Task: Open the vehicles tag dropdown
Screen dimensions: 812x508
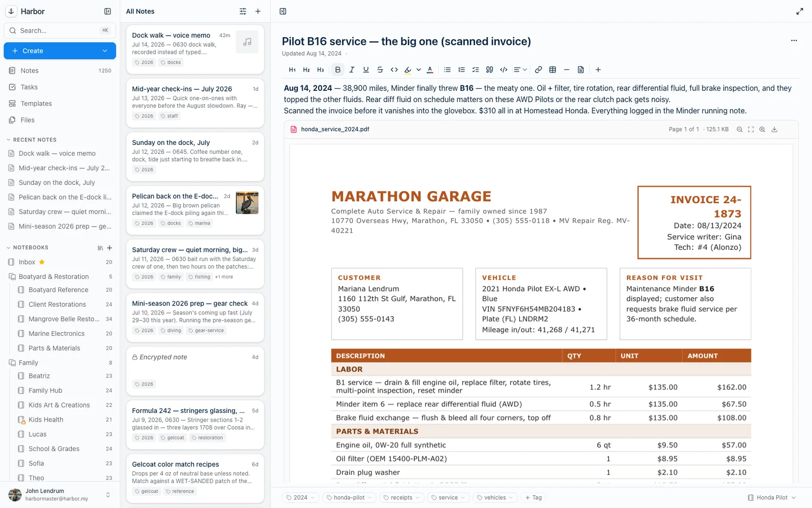Action: coord(495,498)
